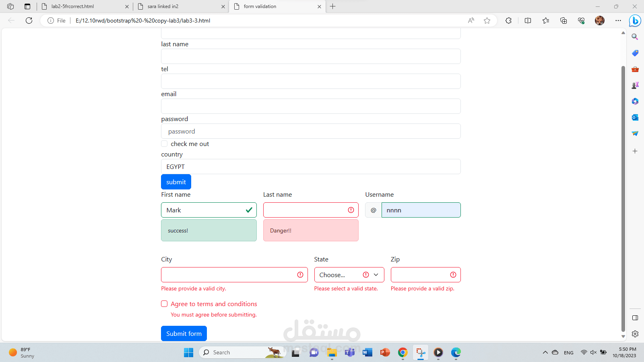Open Drop in the Edge sidebar
This screenshot has width=644, height=362.
point(635,134)
